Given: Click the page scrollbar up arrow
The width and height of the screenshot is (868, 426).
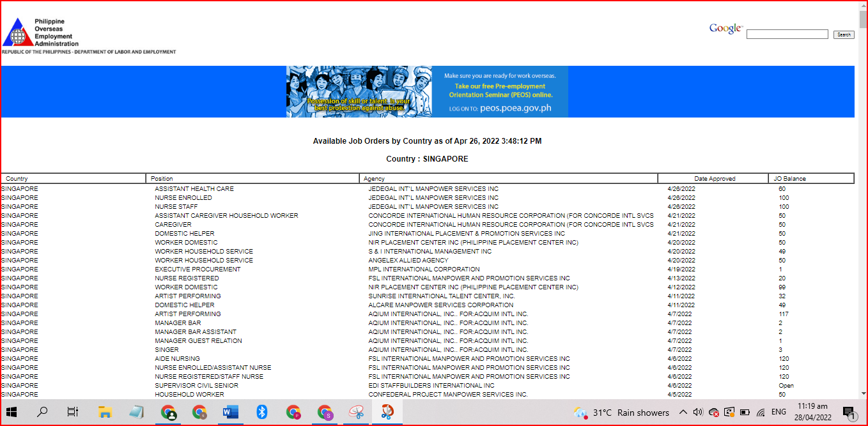Looking at the screenshot, I should point(863,5).
